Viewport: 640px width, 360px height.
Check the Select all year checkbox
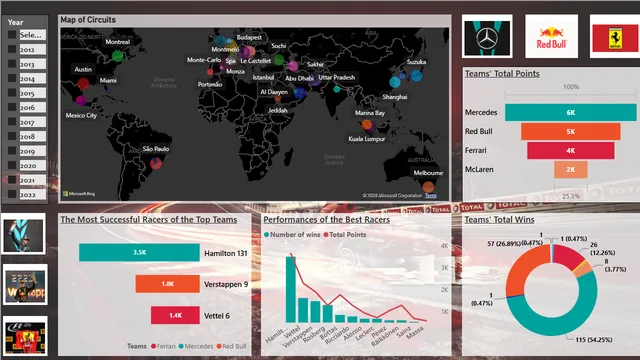tap(12, 35)
